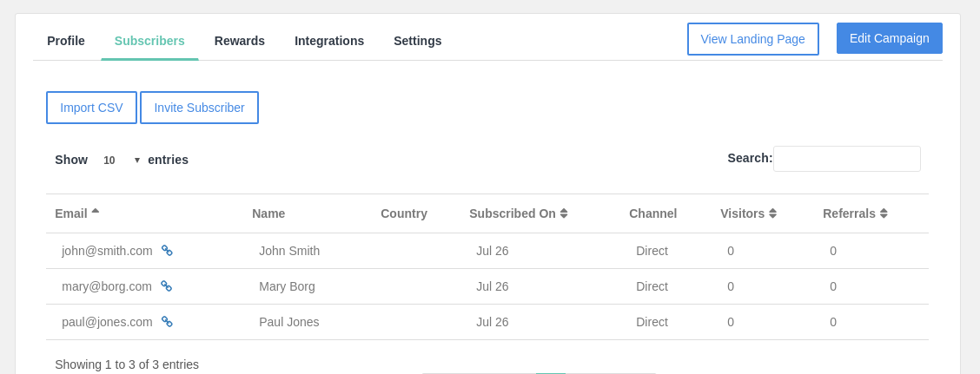Open View Landing Page
This screenshot has width=980, height=374.
point(753,39)
